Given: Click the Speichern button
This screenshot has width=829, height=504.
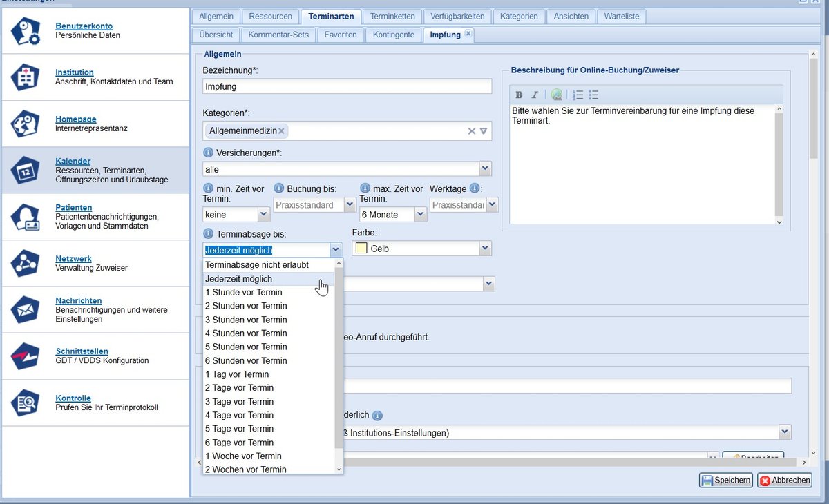Looking at the screenshot, I should 725,481.
